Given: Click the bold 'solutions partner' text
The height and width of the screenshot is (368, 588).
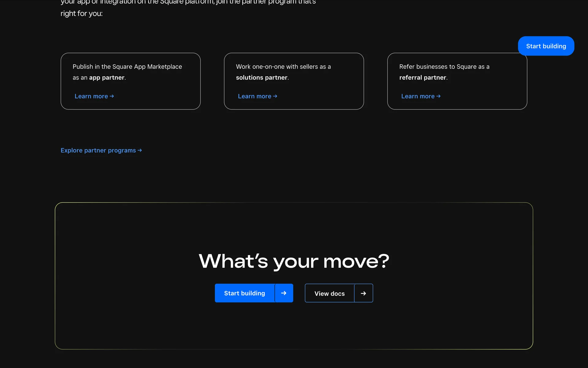Looking at the screenshot, I should (262, 78).
